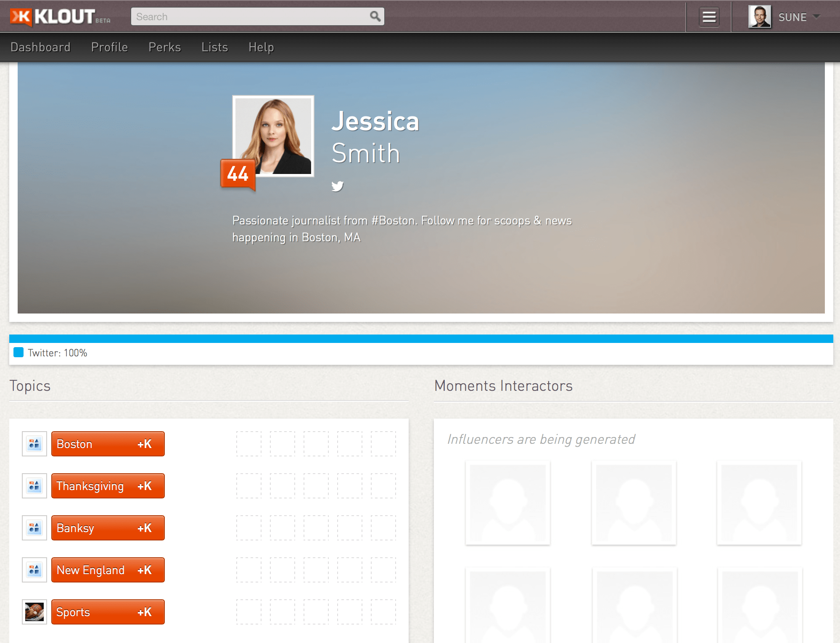Go to the Dashboard tab

pos(40,47)
